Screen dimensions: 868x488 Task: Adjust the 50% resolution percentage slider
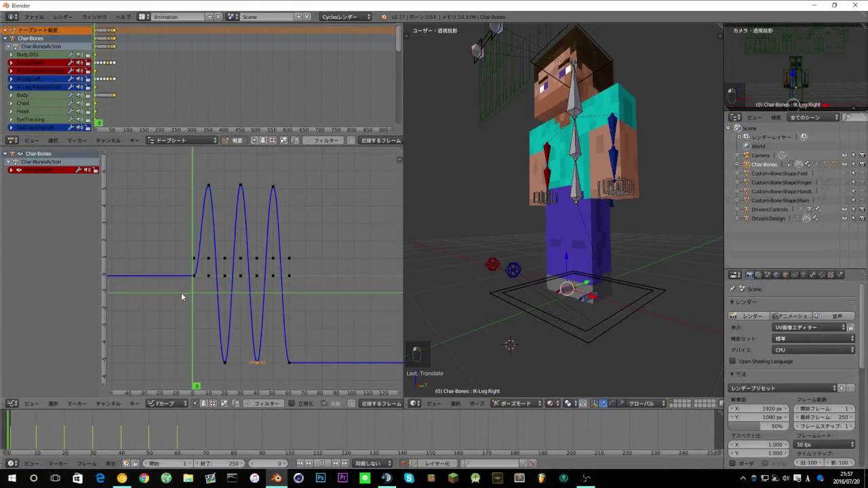click(x=759, y=426)
